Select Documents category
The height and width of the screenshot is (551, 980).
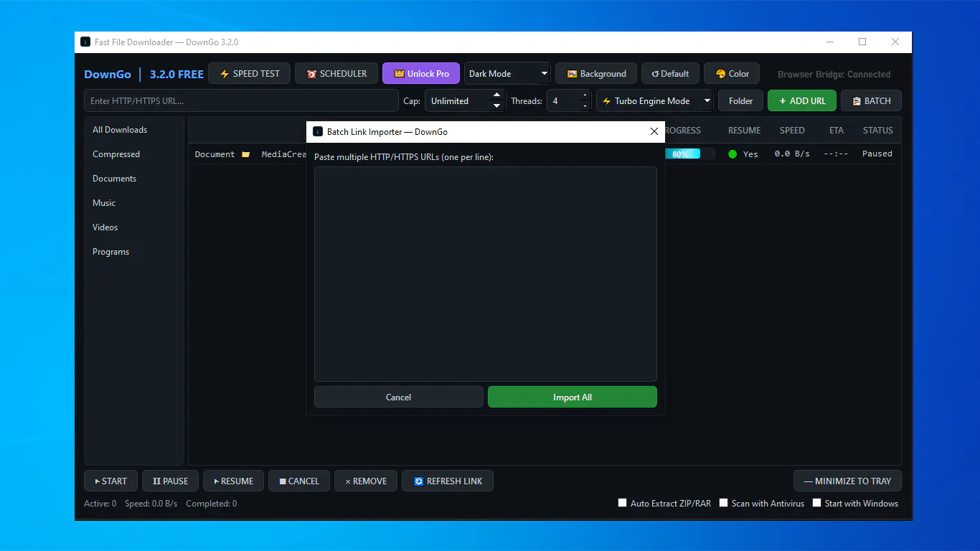134,179
